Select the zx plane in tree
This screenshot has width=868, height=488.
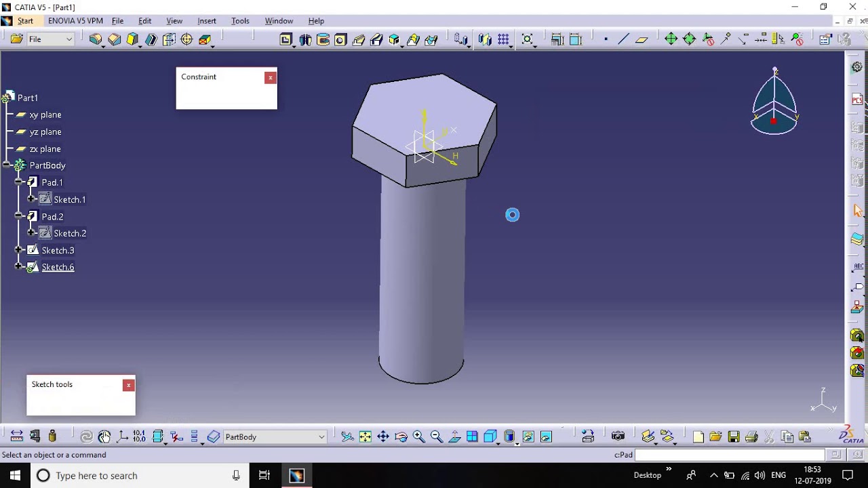pyautogui.click(x=45, y=148)
